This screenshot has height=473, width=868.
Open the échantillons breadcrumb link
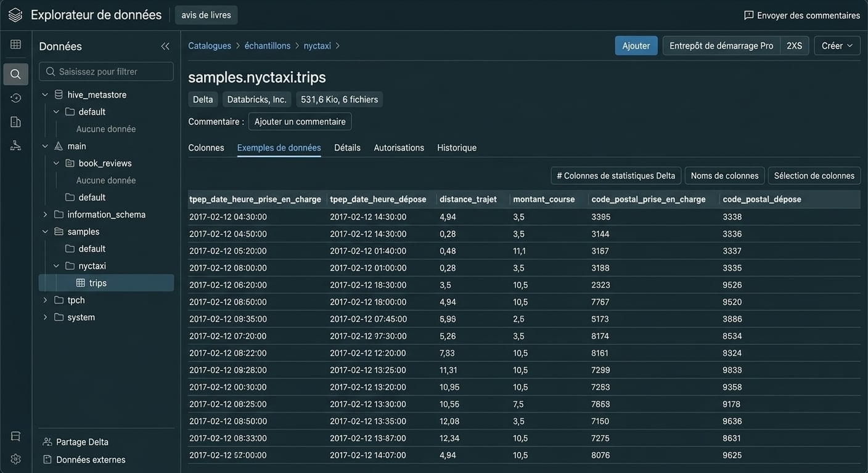point(268,46)
